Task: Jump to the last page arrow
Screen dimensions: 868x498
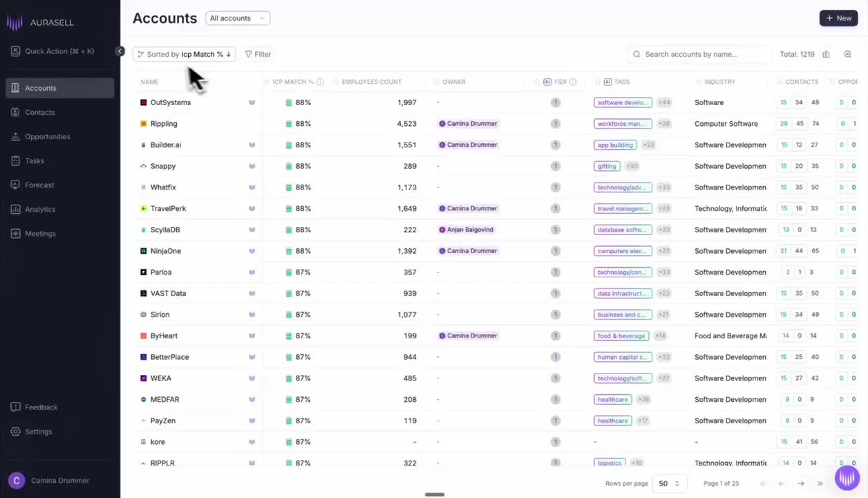Action: 820,483
